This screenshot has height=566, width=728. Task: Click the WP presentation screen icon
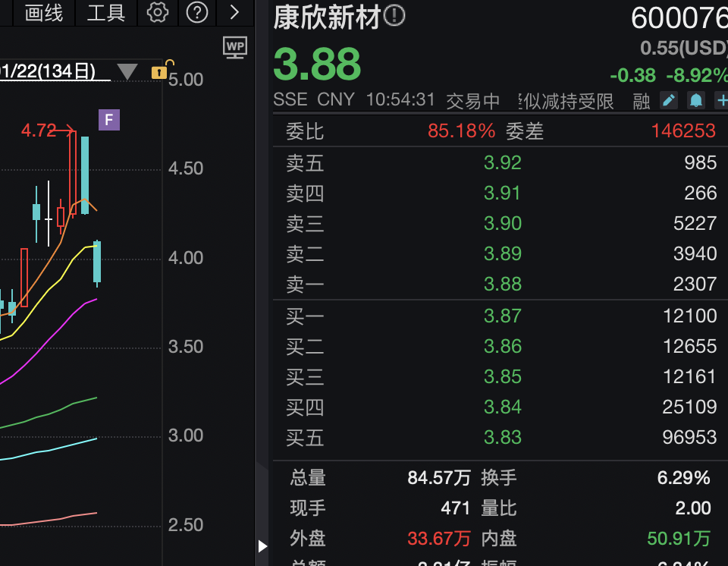click(x=235, y=47)
